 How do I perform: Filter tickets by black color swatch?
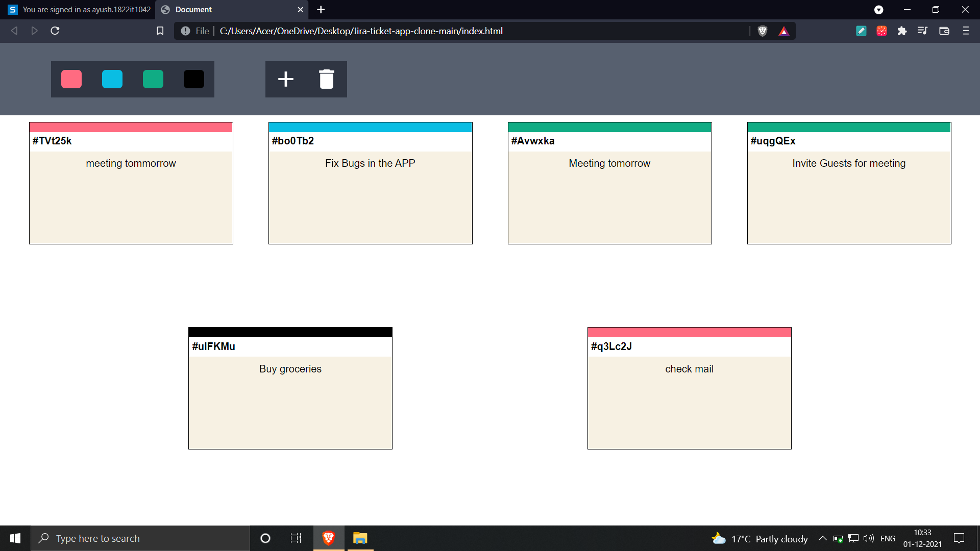194,79
